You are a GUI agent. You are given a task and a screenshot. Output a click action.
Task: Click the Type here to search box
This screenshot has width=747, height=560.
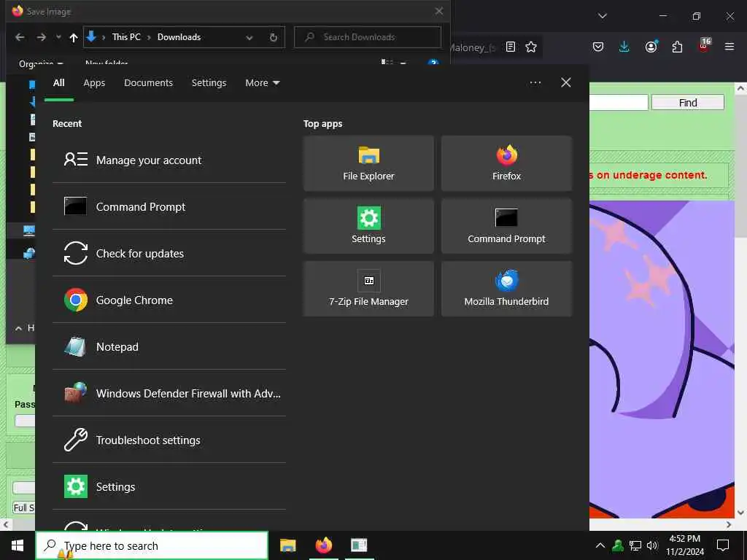(x=152, y=545)
